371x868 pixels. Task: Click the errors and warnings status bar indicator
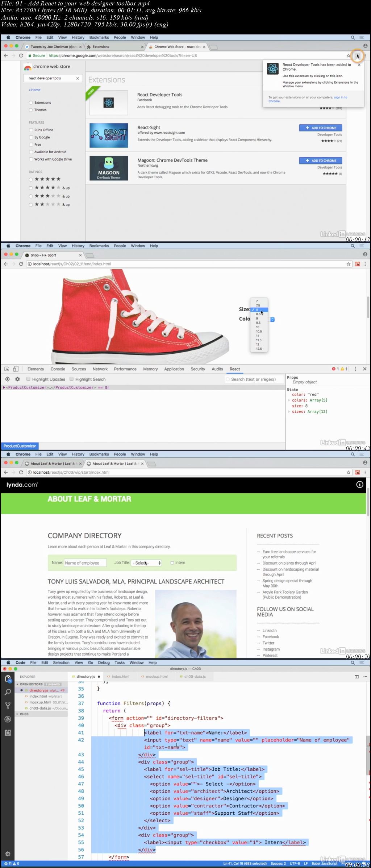(12, 864)
